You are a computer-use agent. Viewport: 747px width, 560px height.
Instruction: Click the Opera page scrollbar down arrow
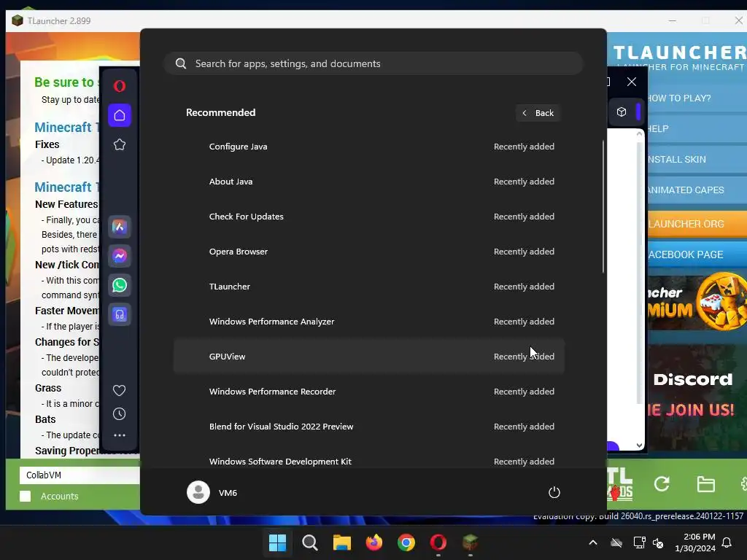tap(639, 446)
